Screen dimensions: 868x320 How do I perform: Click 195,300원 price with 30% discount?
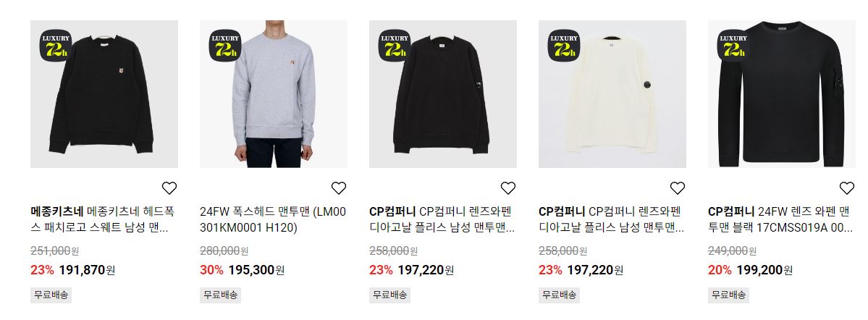[x=256, y=270]
